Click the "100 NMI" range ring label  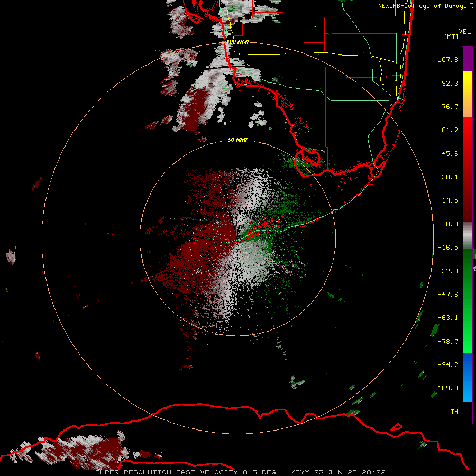point(237,42)
